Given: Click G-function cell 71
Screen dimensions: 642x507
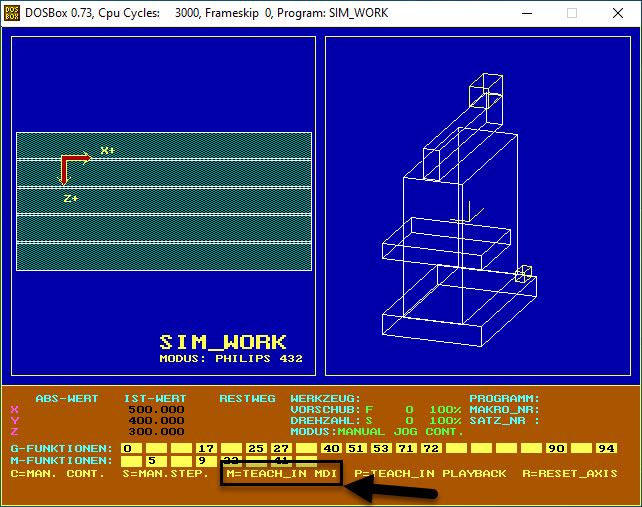Looking at the screenshot, I should coord(406,448).
